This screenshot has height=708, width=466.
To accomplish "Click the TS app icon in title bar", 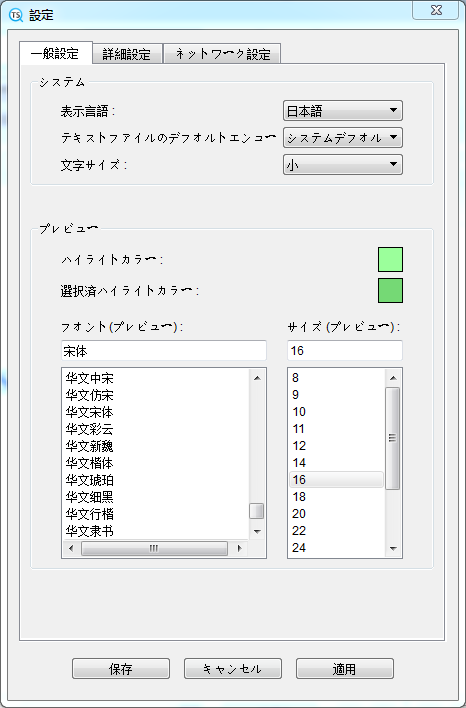I will [x=16, y=15].
